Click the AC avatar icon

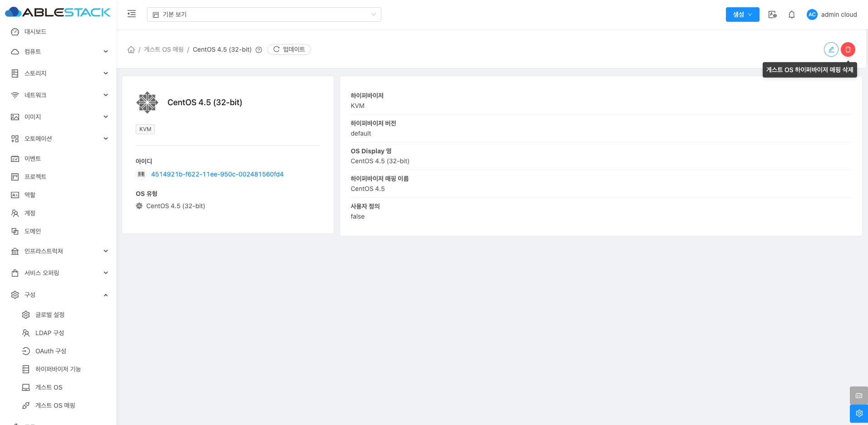[x=812, y=15]
